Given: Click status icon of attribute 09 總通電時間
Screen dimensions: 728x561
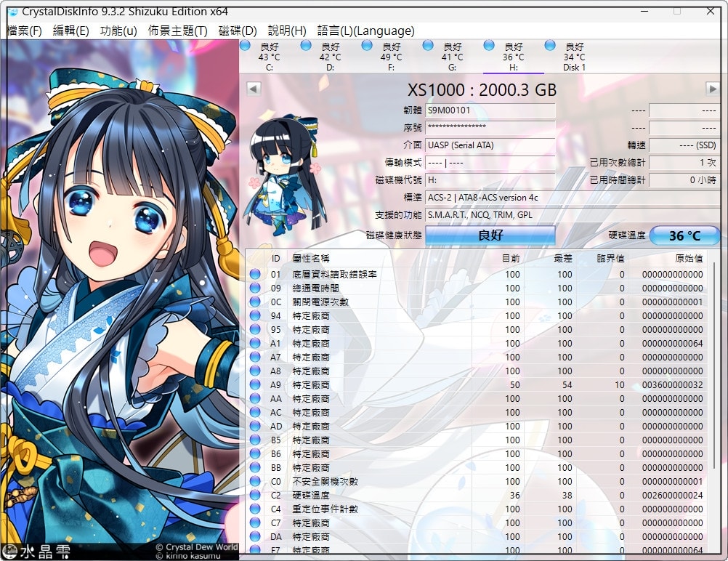Looking at the screenshot, I should click(255, 288).
